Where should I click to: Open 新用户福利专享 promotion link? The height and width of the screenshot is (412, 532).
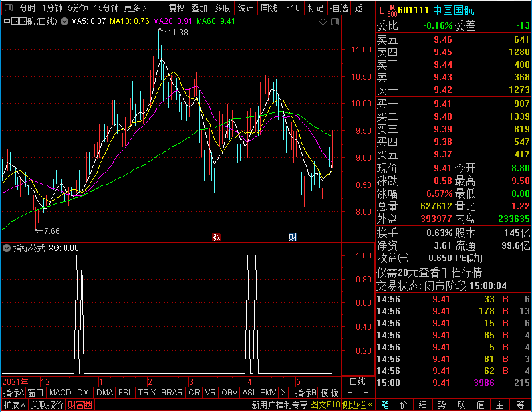click(x=279, y=405)
